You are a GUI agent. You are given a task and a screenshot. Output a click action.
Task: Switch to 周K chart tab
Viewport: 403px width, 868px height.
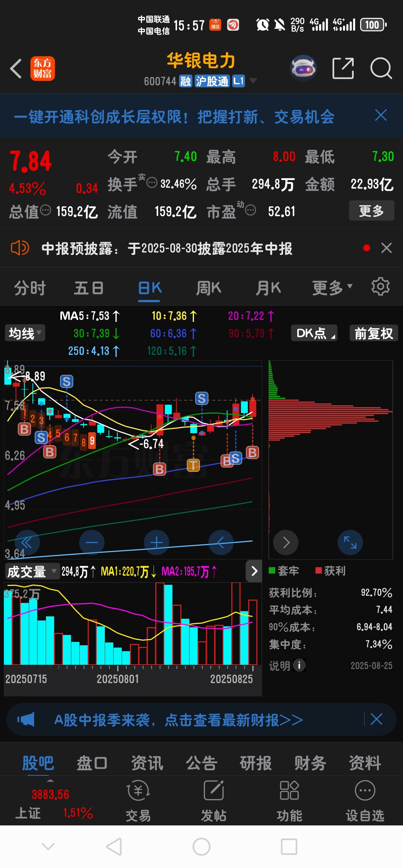click(208, 288)
